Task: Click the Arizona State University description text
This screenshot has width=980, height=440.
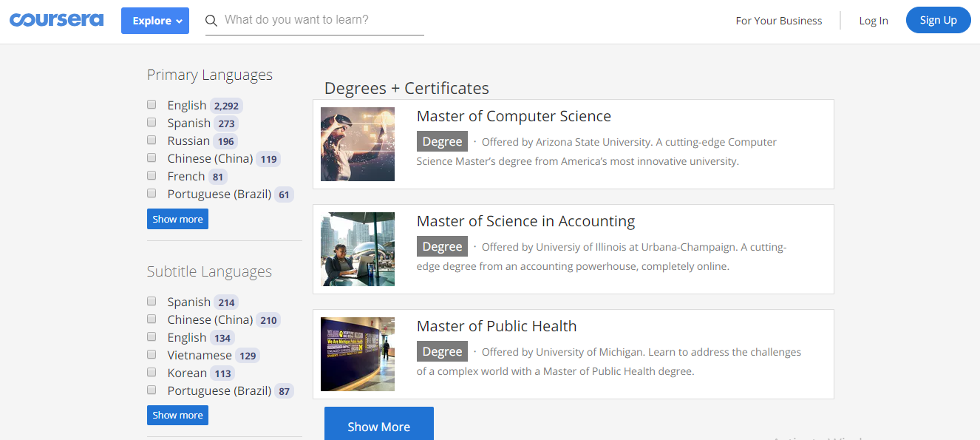Action: 597,152
